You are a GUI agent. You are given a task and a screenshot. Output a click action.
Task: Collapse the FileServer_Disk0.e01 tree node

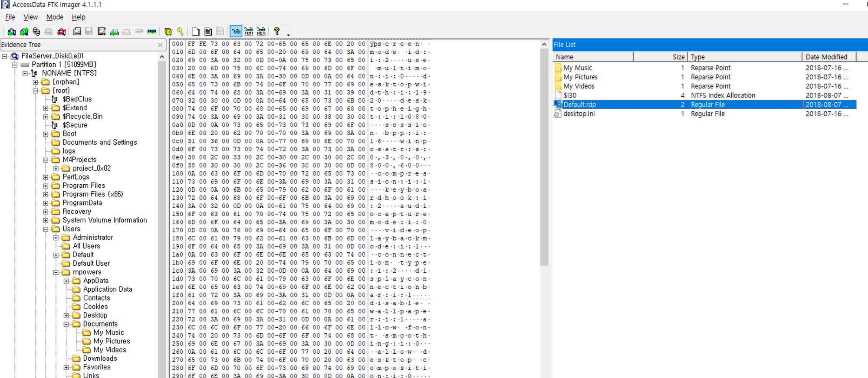pos(5,56)
